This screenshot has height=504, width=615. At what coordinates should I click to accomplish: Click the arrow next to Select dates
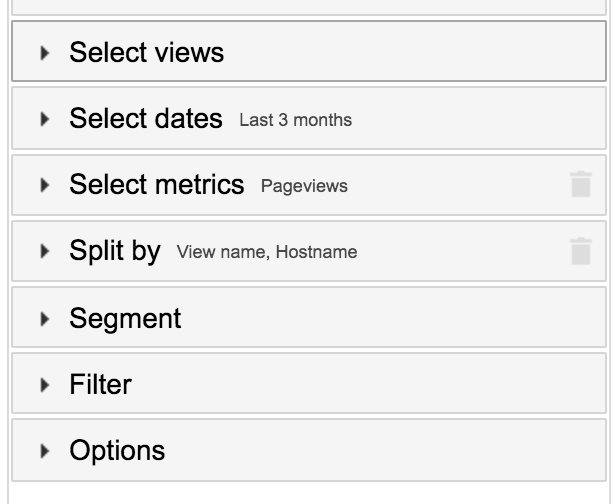[x=45, y=119]
